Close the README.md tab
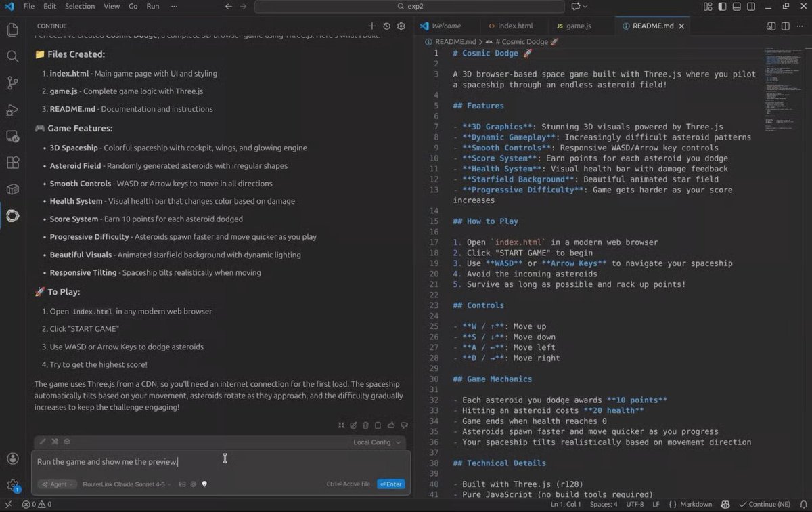This screenshot has height=512, width=812. [681, 26]
